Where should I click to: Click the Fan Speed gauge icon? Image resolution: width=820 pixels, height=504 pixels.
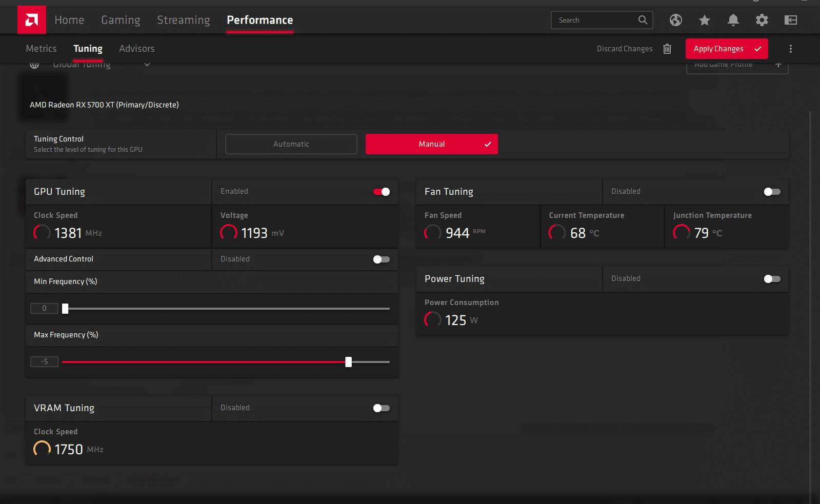pos(433,233)
